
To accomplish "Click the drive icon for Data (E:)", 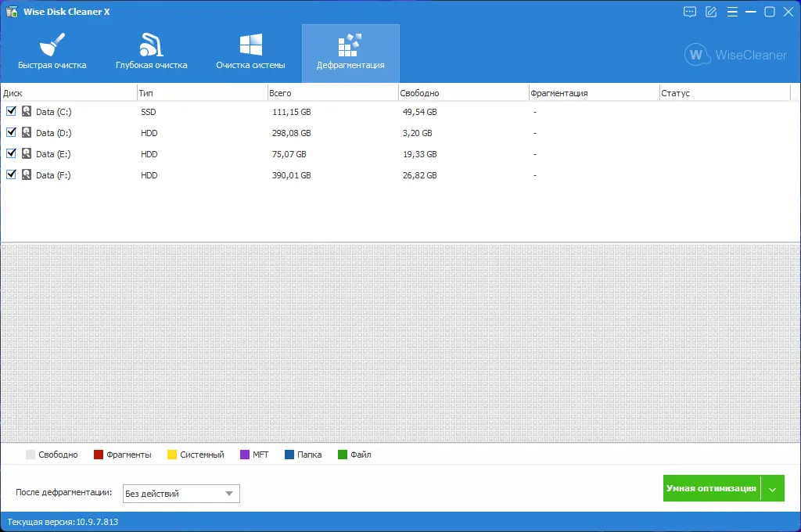I will click(x=27, y=153).
